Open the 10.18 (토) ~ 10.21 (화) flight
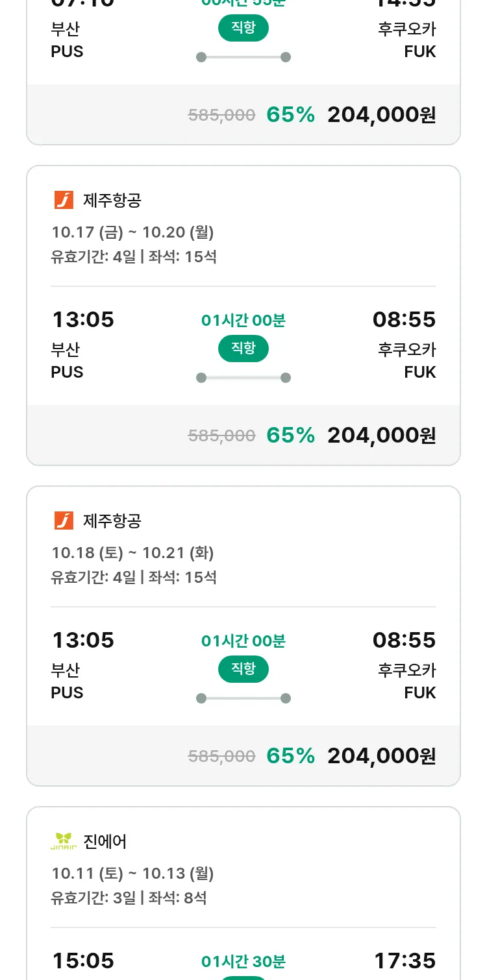The height and width of the screenshot is (980, 487). pyautogui.click(x=132, y=552)
